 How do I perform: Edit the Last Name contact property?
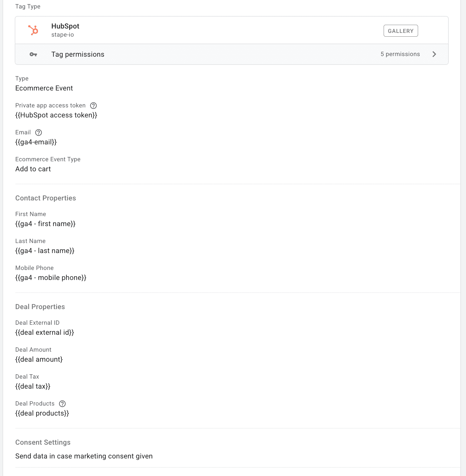pyautogui.click(x=45, y=251)
